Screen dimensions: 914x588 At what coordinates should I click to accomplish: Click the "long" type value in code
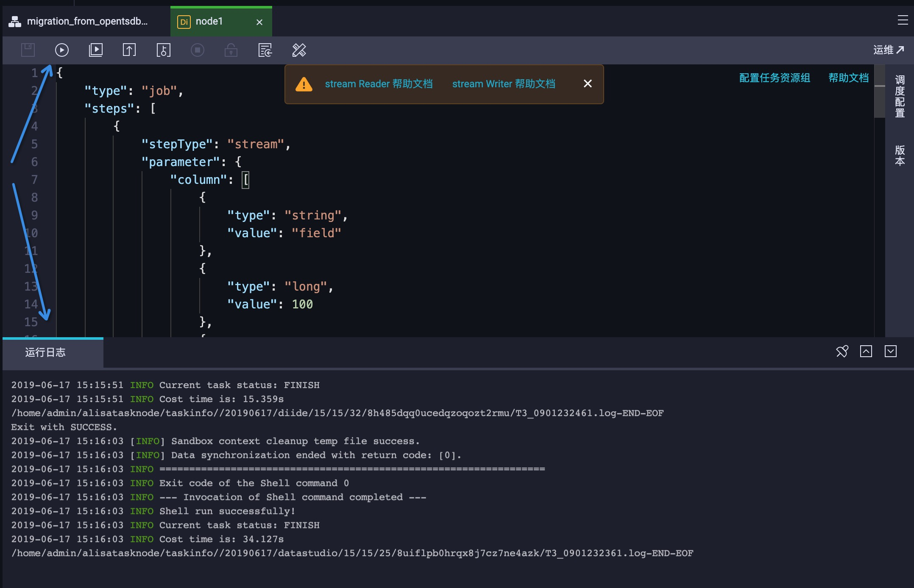(306, 286)
